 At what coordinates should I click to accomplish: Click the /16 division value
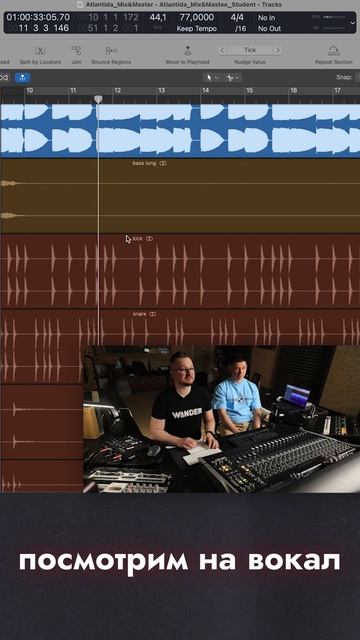pos(241,29)
